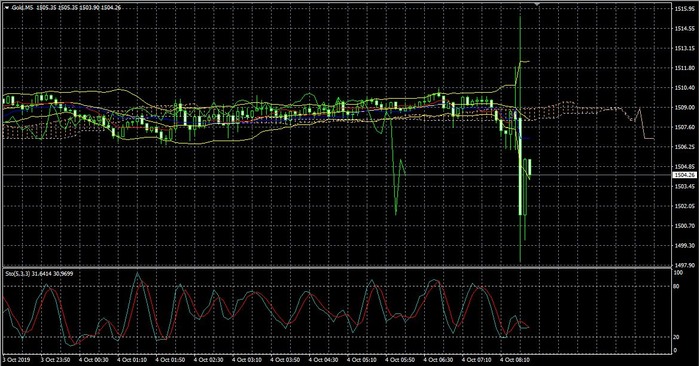Click the stochastic level 80 label

click(x=677, y=286)
